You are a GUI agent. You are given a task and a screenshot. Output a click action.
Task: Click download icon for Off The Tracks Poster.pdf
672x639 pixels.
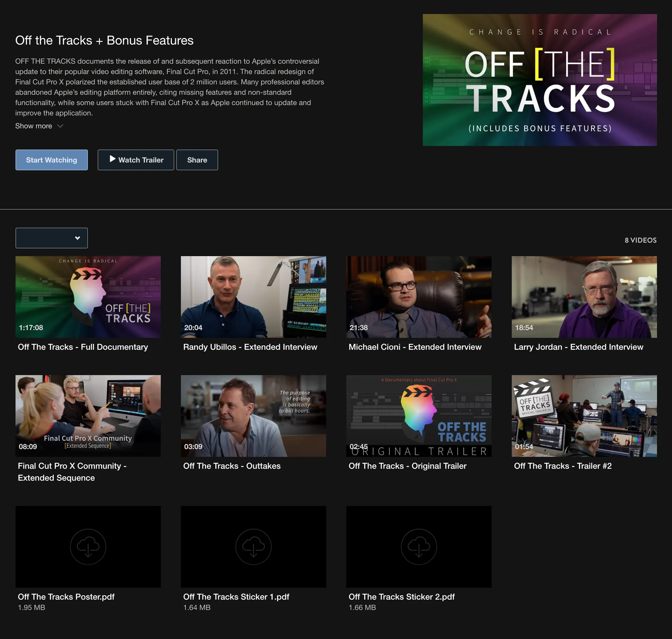(88, 546)
